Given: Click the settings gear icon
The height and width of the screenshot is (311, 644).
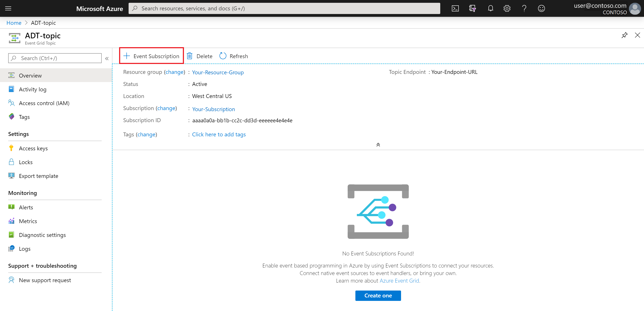Looking at the screenshot, I should (x=506, y=8).
